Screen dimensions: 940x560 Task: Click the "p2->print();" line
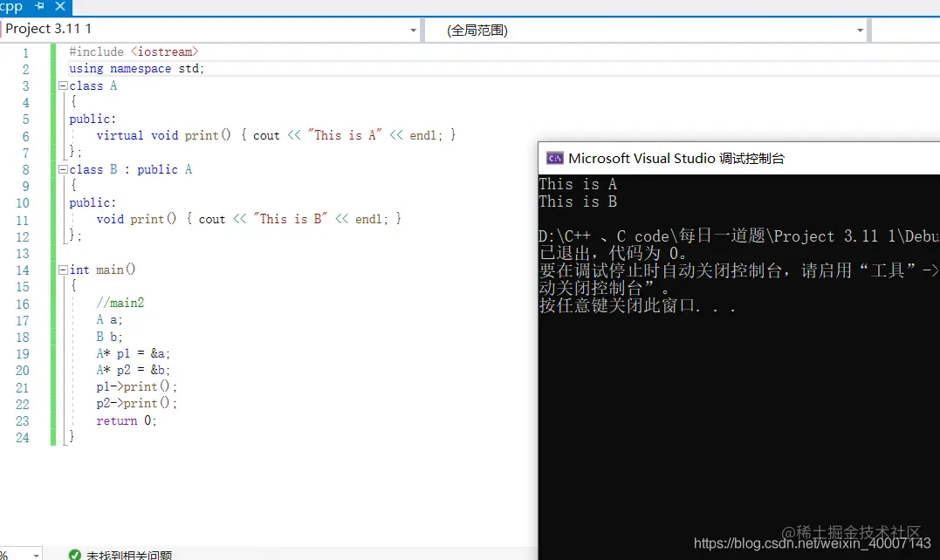tap(137, 404)
